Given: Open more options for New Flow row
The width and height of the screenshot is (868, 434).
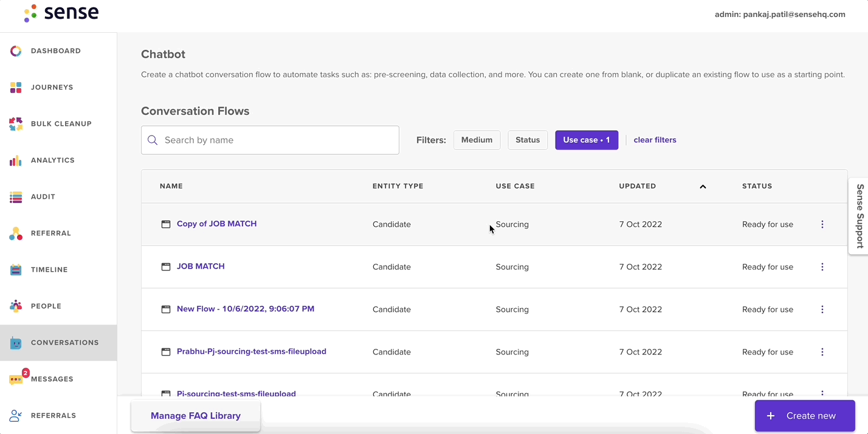Looking at the screenshot, I should [x=822, y=309].
